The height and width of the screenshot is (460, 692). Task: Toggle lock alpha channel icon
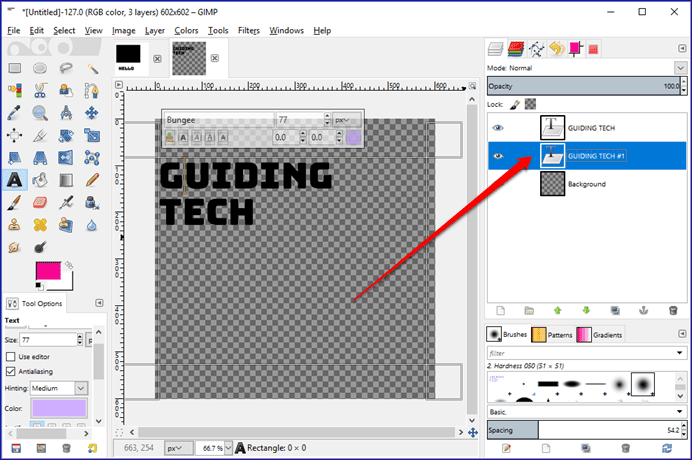tap(530, 104)
